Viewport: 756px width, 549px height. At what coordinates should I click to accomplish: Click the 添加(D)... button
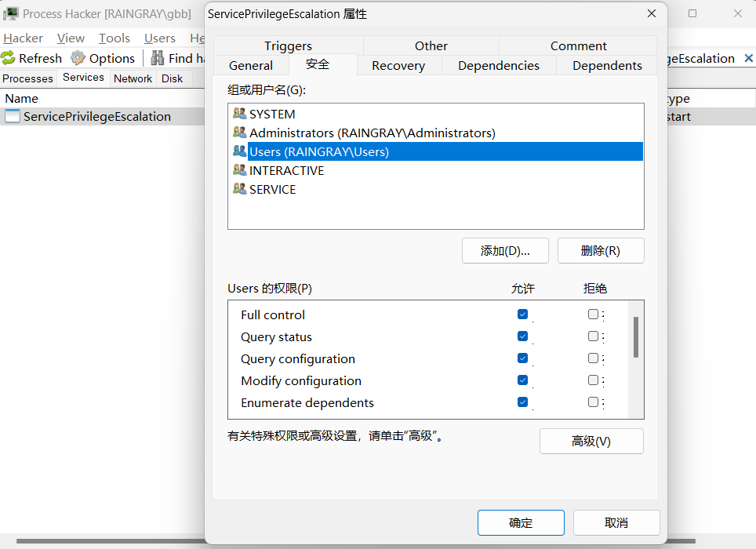(x=505, y=251)
